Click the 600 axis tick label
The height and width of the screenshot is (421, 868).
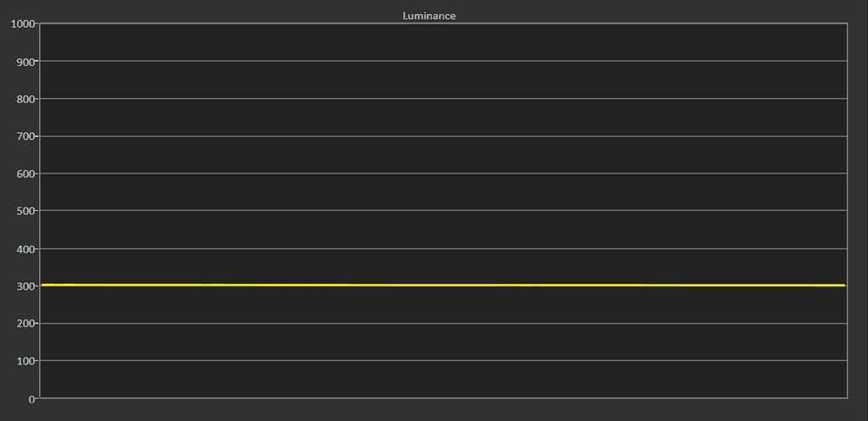pyautogui.click(x=25, y=174)
